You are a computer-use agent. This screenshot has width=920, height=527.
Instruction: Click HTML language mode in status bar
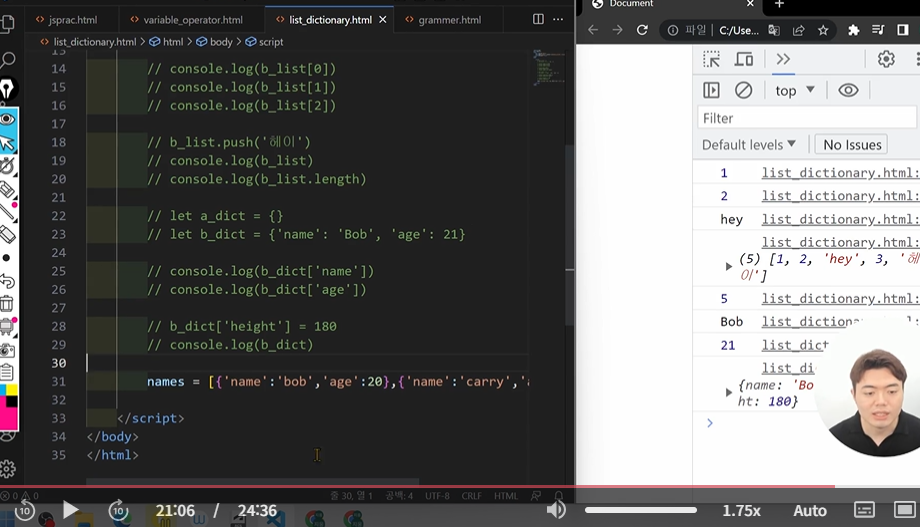[x=505, y=496]
